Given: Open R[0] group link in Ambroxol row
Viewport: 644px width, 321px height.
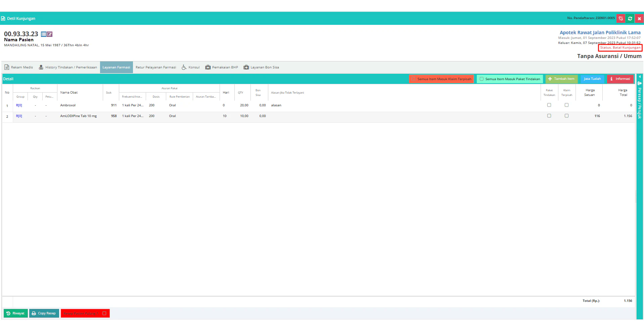Looking at the screenshot, I should (19, 105).
